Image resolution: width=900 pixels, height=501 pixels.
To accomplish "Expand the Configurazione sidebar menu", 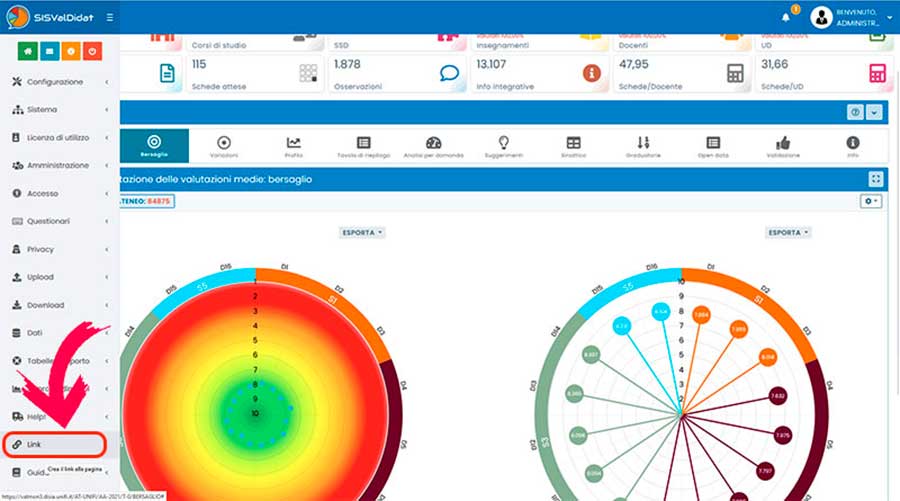I will pyautogui.click(x=58, y=82).
